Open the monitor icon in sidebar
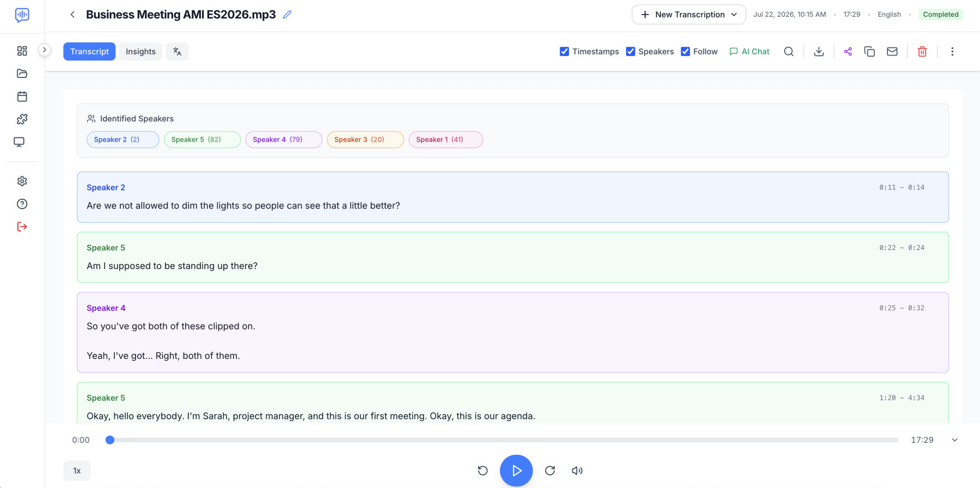The image size is (980, 488). click(x=19, y=142)
